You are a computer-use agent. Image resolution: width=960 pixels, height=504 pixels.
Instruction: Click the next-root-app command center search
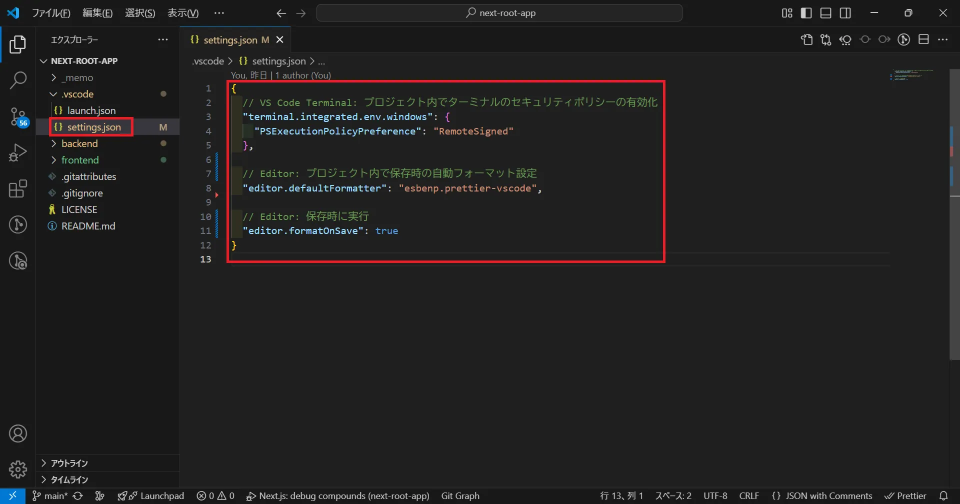tap(499, 13)
